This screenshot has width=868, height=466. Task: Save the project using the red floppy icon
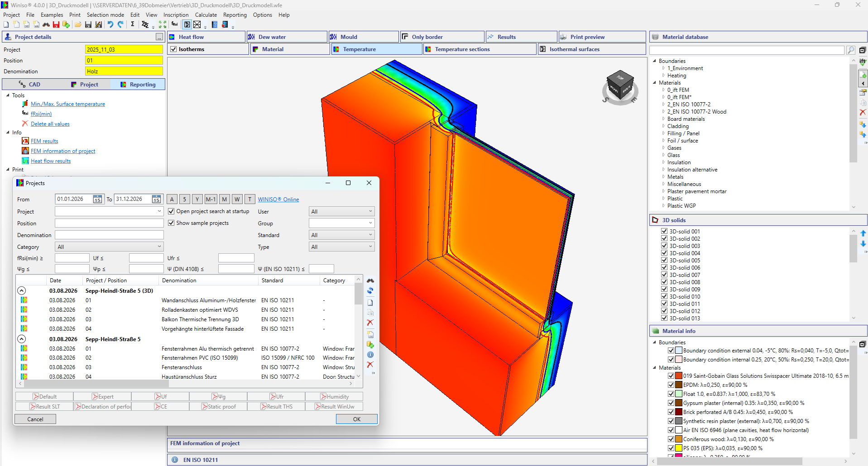56,24
